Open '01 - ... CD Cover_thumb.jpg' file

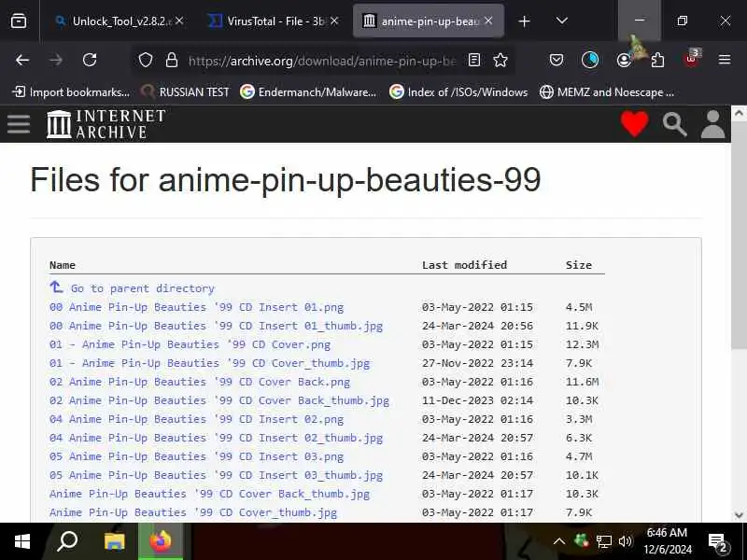pos(209,363)
